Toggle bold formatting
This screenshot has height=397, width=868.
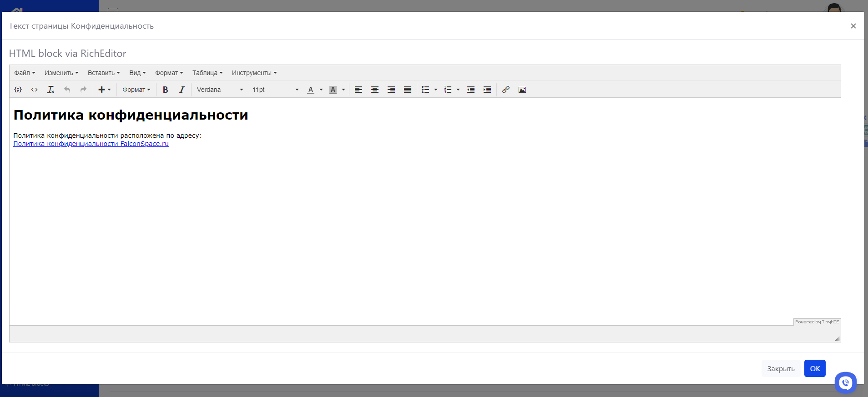[x=165, y=90]
